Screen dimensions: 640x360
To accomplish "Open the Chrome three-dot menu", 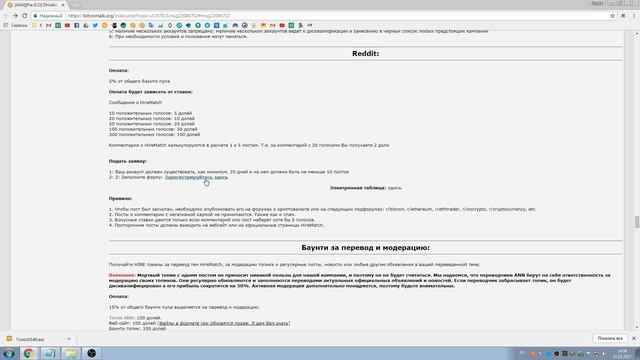I will (x=634, y=16).
